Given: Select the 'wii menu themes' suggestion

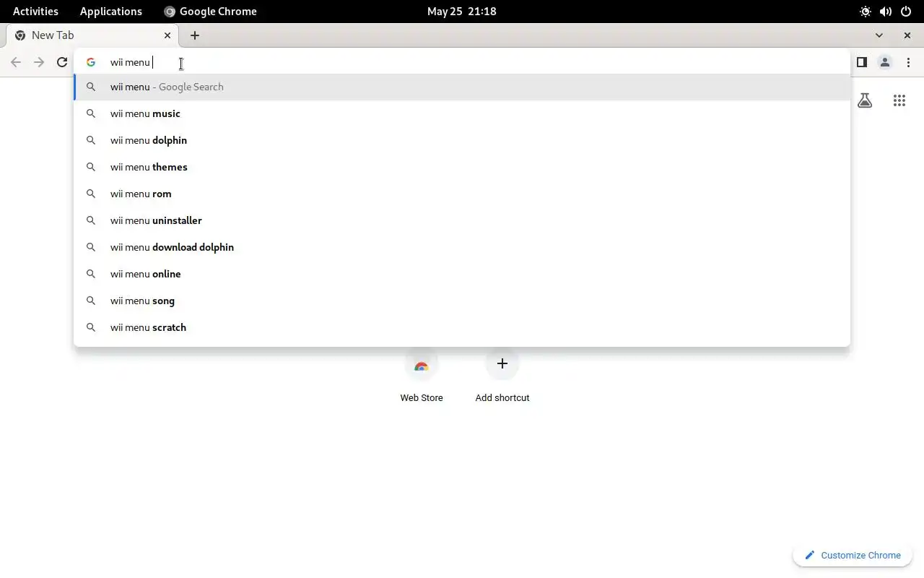Looking at the screenshot, I should point(462,167).
